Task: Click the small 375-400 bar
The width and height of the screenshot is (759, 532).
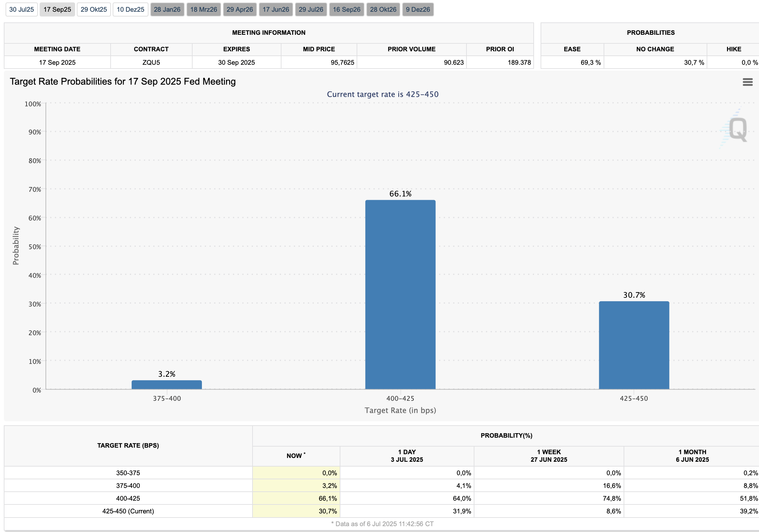Action: coord(167,385)
